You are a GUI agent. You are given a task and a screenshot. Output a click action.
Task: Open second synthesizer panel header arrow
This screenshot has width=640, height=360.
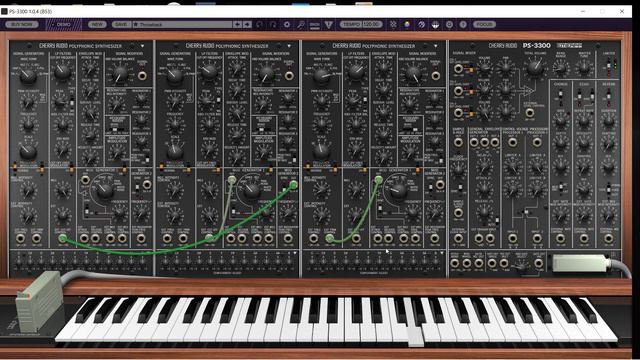coord(289,46)
